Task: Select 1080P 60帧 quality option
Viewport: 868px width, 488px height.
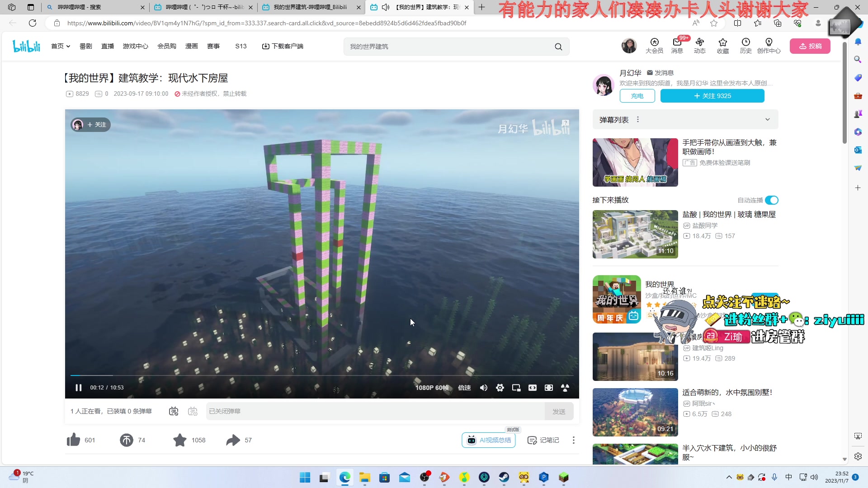Action: [x=432, y=388]
